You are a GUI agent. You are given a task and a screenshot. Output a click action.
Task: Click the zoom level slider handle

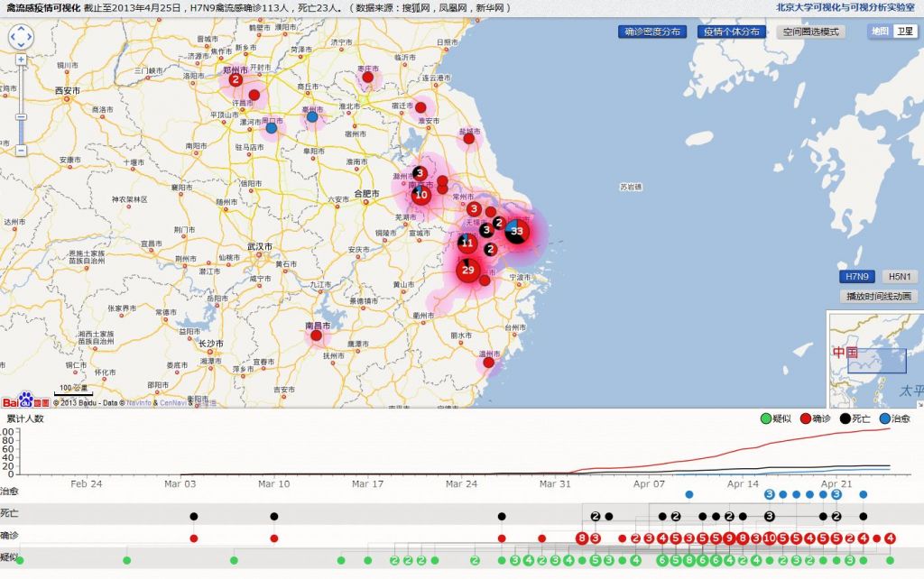[x=21, y=116]
